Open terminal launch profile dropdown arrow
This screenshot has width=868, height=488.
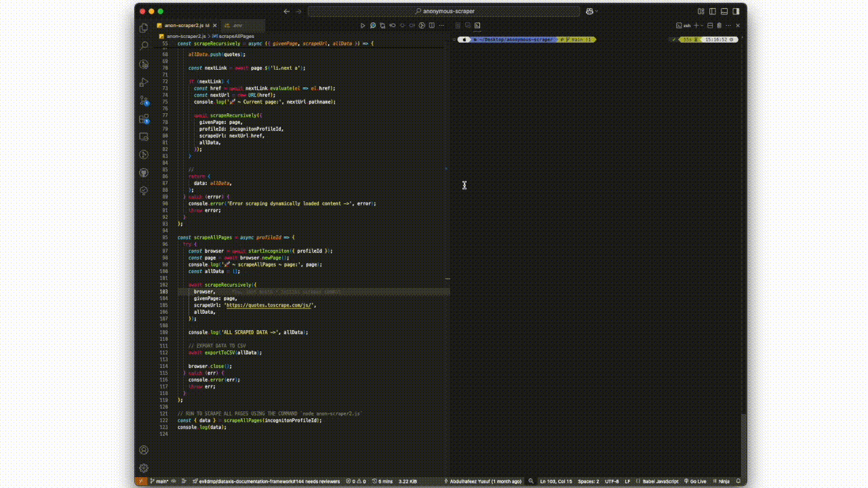[702, 25]
